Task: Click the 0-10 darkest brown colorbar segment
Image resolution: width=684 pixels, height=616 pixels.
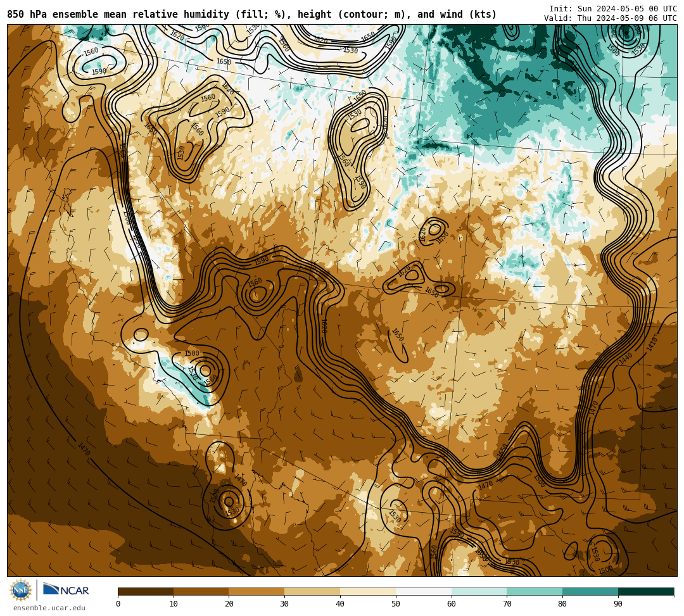Action: tap(146, 591)
